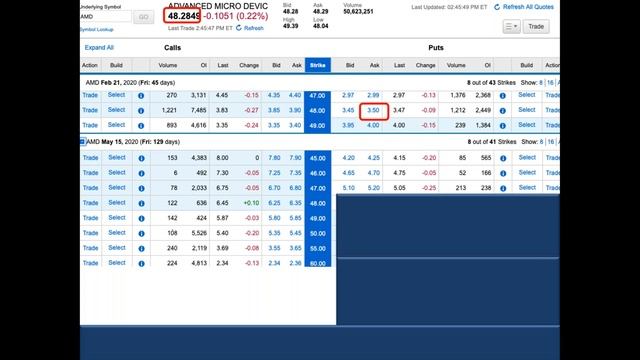Click put ask price 3.50 for 48.00 strike

pyautogui.click(x=373, y=110)
